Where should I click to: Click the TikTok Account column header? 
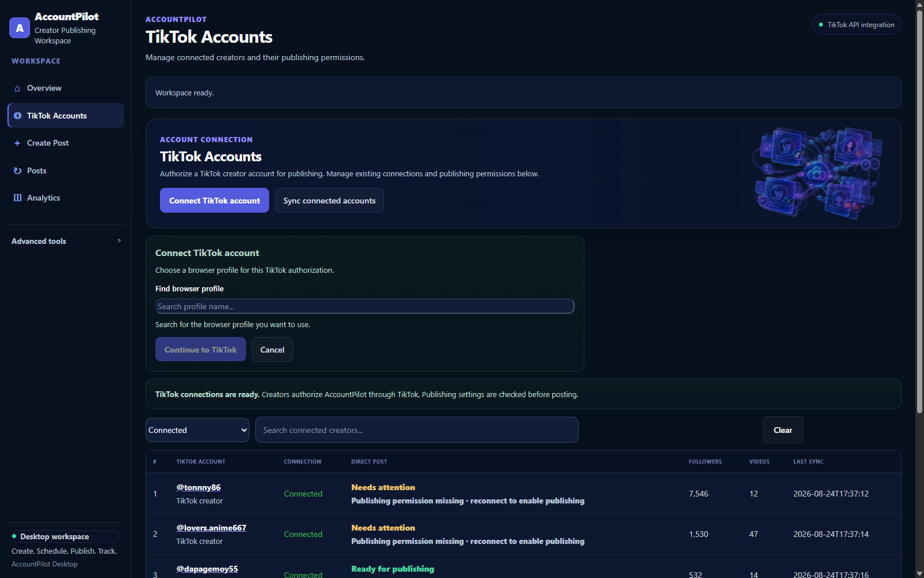point(201,462)
